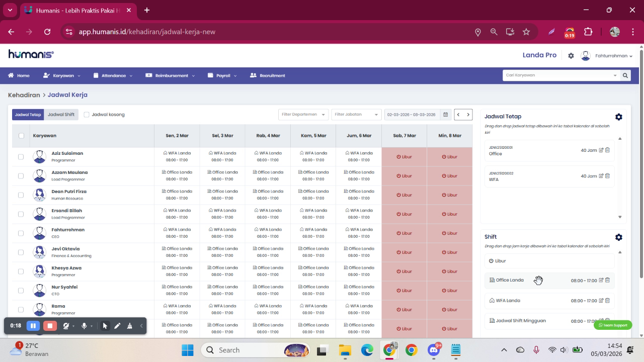Screen dimensions: 644x362
Task: Delete the JDW25120002 WFA schedule
Action: click(607, 176)
